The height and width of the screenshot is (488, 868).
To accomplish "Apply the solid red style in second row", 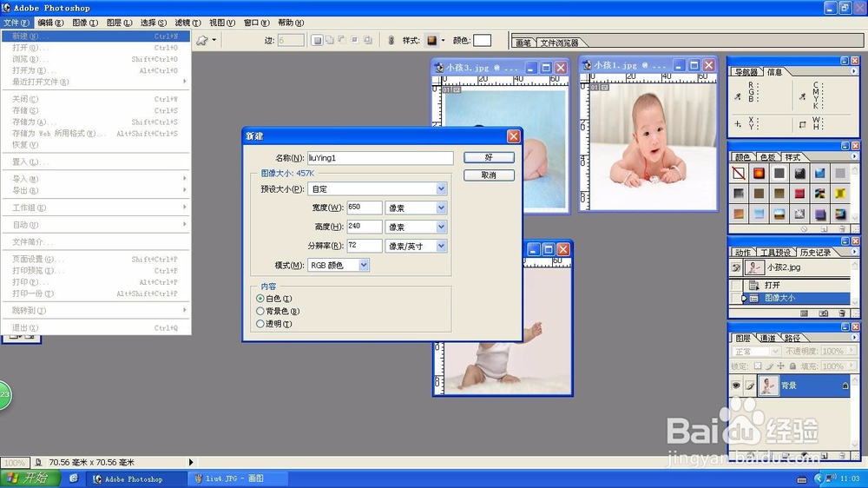I will pos(799,194).
